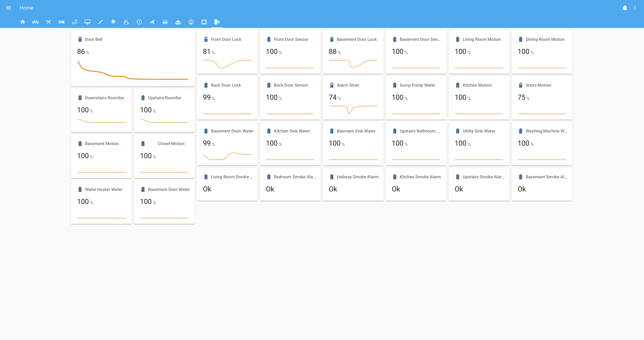644x340 pixels.
Task: Open the Alarm Siren battery card
Action: [353, 98]
